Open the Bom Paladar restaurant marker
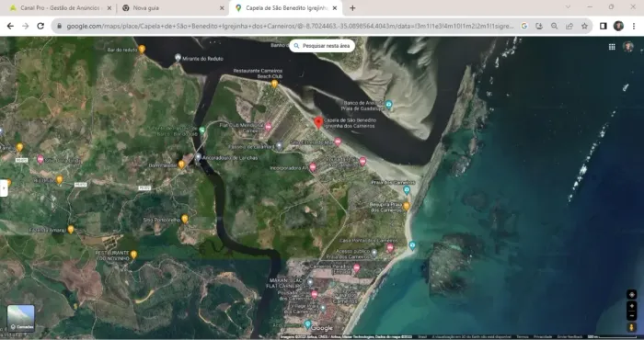Image resolution: width=644 pixels, height=340 pixels. pyautogui.click(x=181, y=164)
